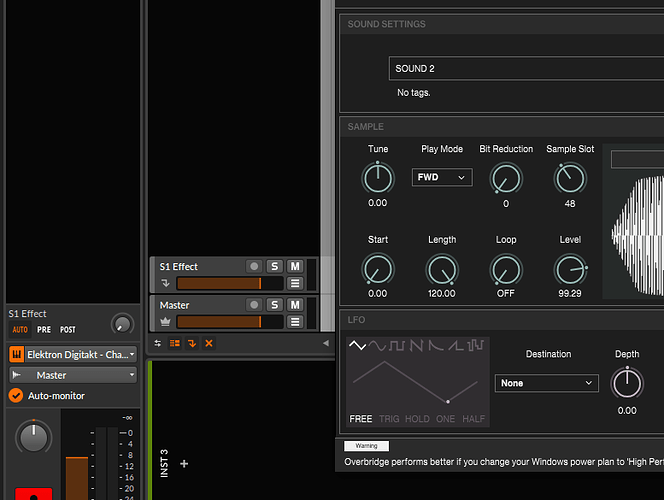Open S1 Effect track list menu icon
The height and width of the screenshot is (500, 664).
click(x=295, y=283)
